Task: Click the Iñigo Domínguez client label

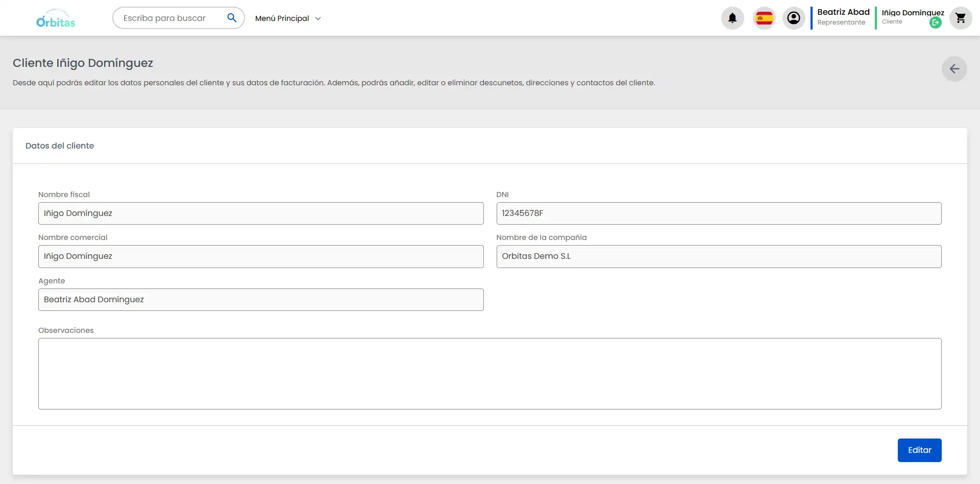Action: click(x=913, y=13)
